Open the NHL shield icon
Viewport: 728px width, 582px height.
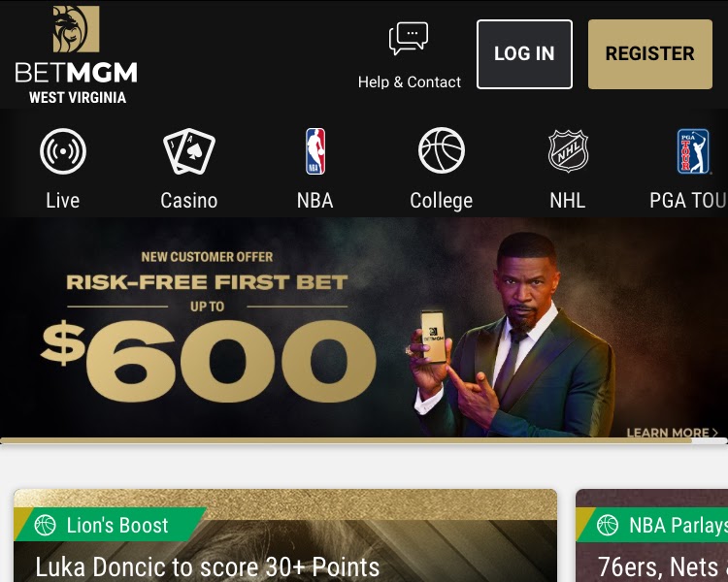[568, 151]
